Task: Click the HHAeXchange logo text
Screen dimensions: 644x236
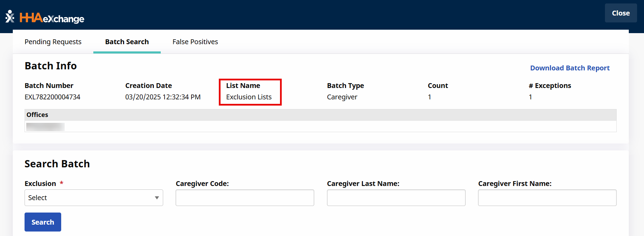Action: [x=52, y=18]
